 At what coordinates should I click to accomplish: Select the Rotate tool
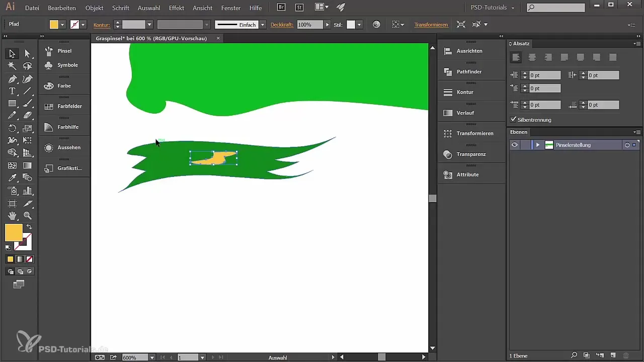(x=12, y=128)
